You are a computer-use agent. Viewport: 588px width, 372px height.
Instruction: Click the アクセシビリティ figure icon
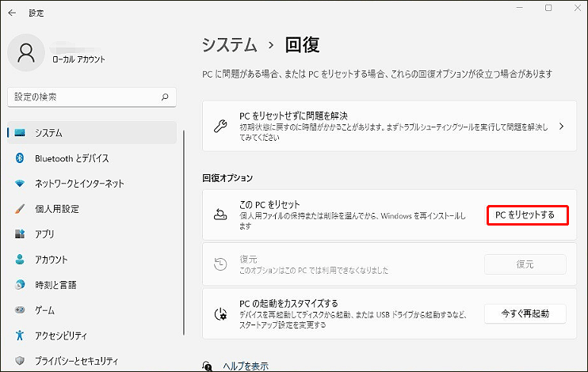tap(20, 336)
